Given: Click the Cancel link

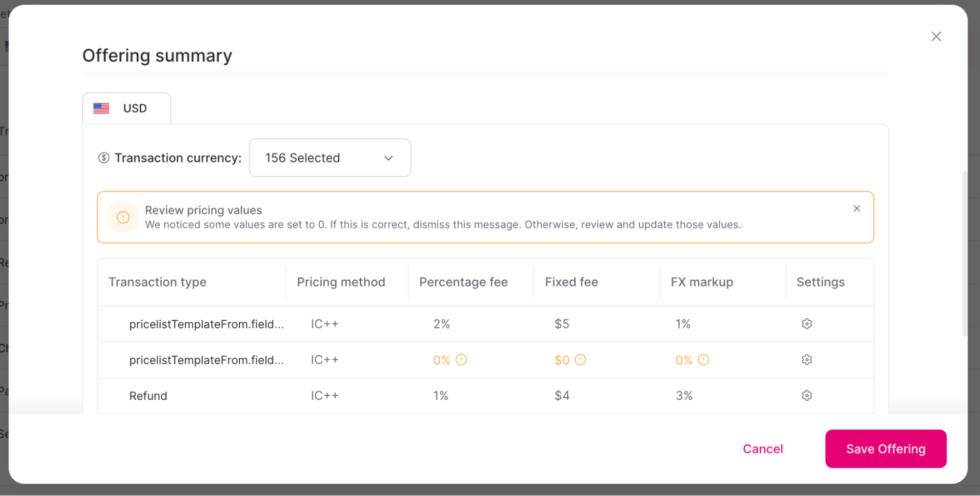Looking at the screenshot, I should [763, 448].
